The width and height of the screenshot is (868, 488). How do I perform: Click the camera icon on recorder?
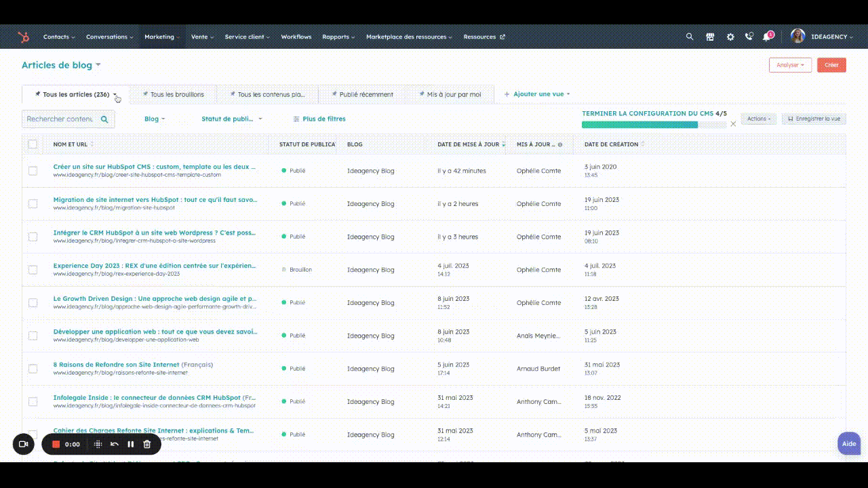pos(23,444)
